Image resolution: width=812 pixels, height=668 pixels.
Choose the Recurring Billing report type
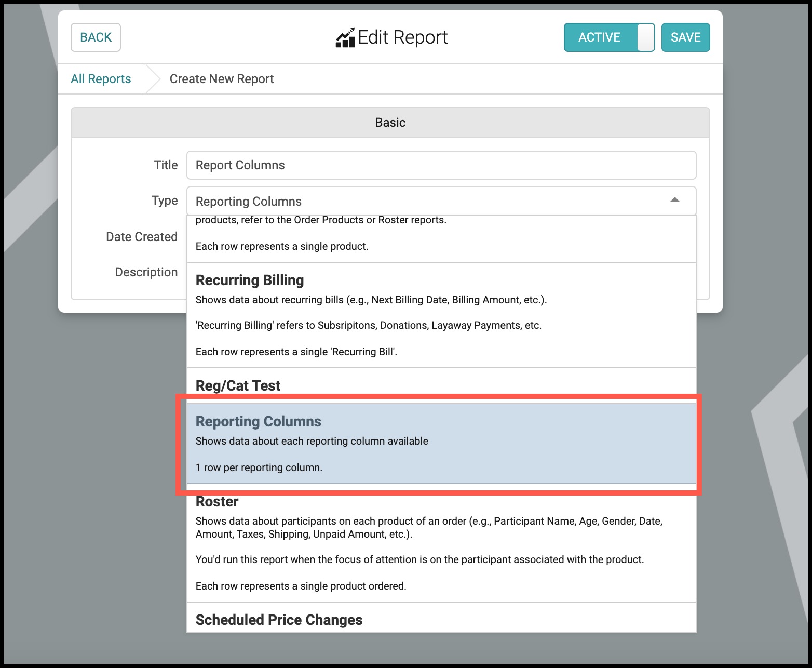pyautogui.click(x=441, y=315)
